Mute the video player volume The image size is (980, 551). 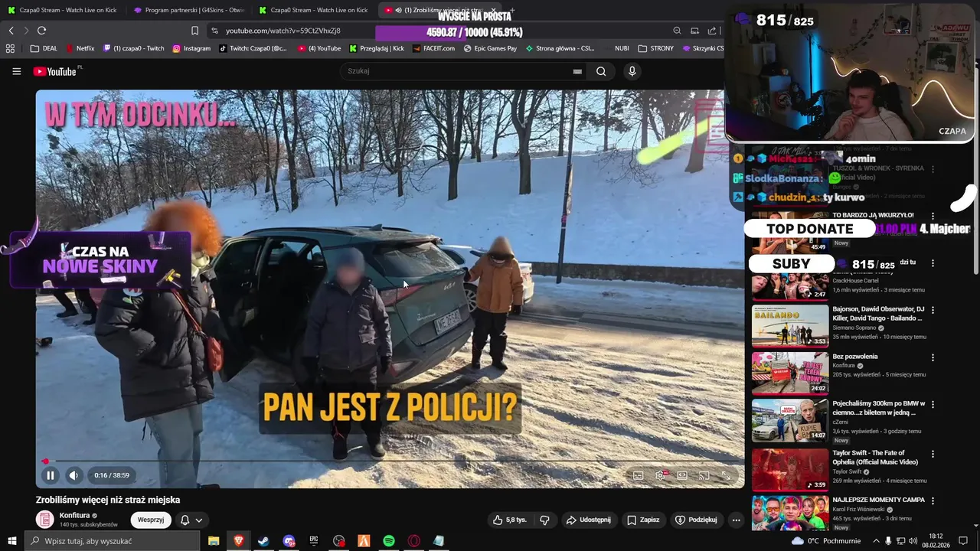pos(73,475)
